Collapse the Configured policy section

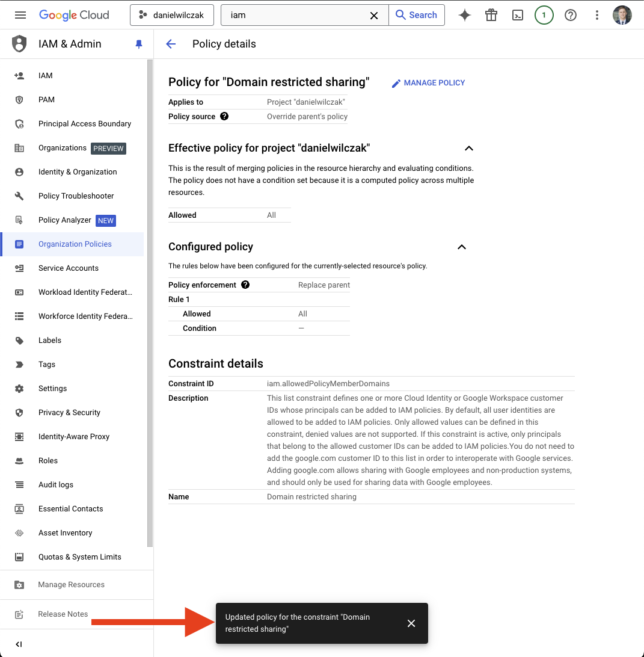(461, 247)
